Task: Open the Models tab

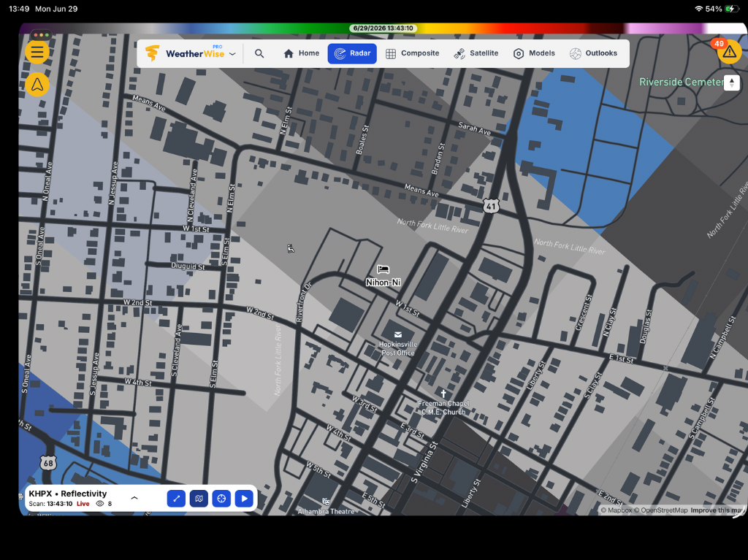Action: (534, 53)
